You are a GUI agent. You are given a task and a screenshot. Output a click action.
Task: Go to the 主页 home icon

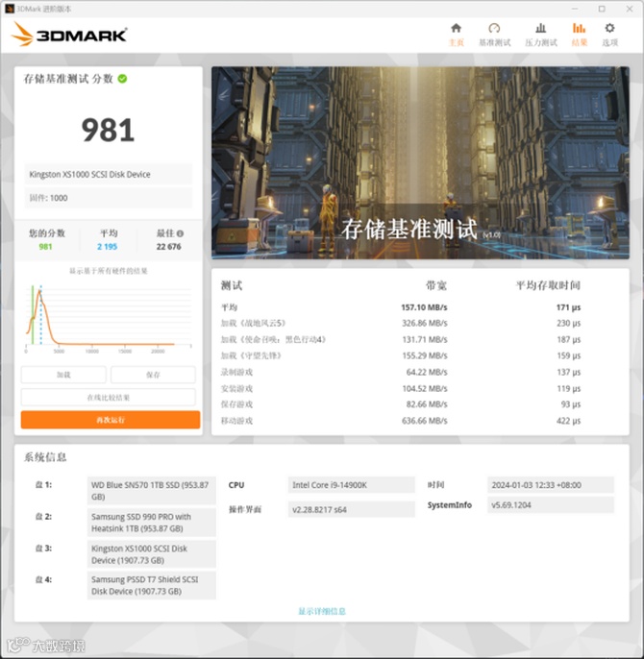pos(456,28)
